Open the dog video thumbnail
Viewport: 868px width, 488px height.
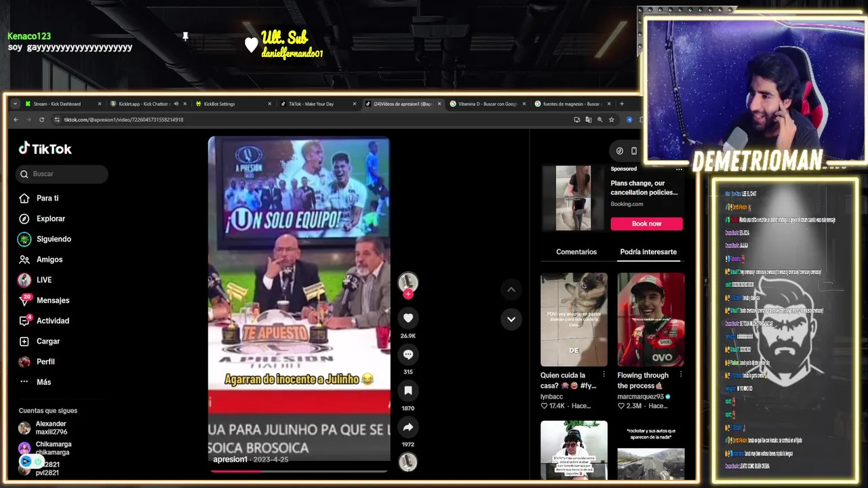pos(574,319)
